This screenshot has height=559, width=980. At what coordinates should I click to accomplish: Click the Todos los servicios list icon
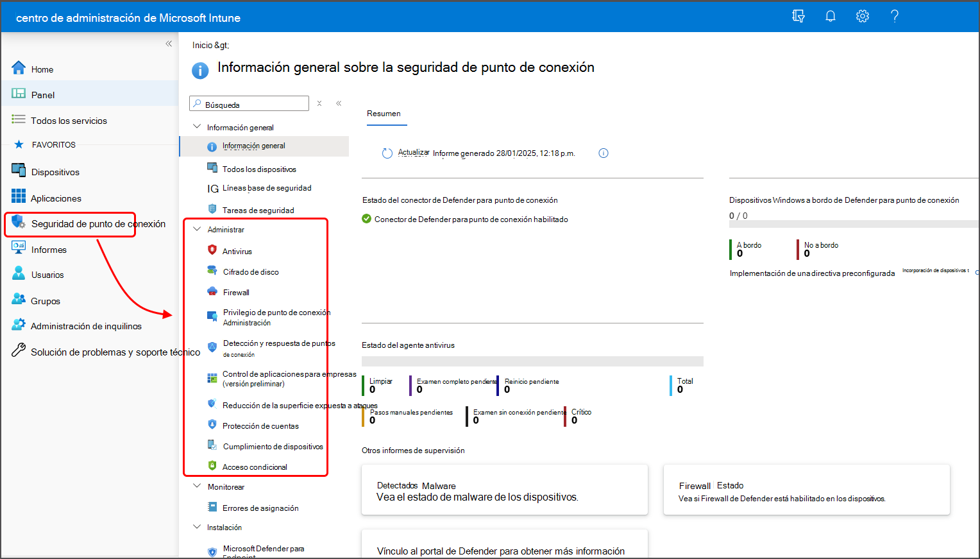pyautogui.click(x=19, y=119)
